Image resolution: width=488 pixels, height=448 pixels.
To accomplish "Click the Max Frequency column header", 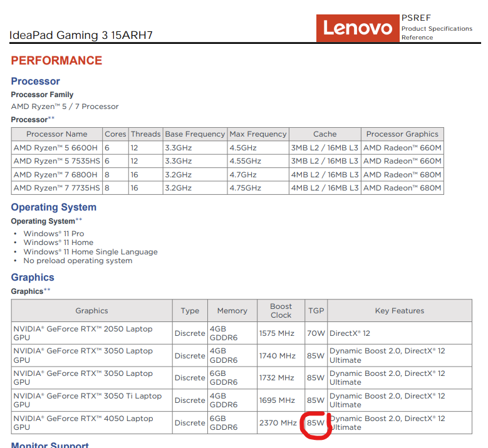I will pos(257,134).
